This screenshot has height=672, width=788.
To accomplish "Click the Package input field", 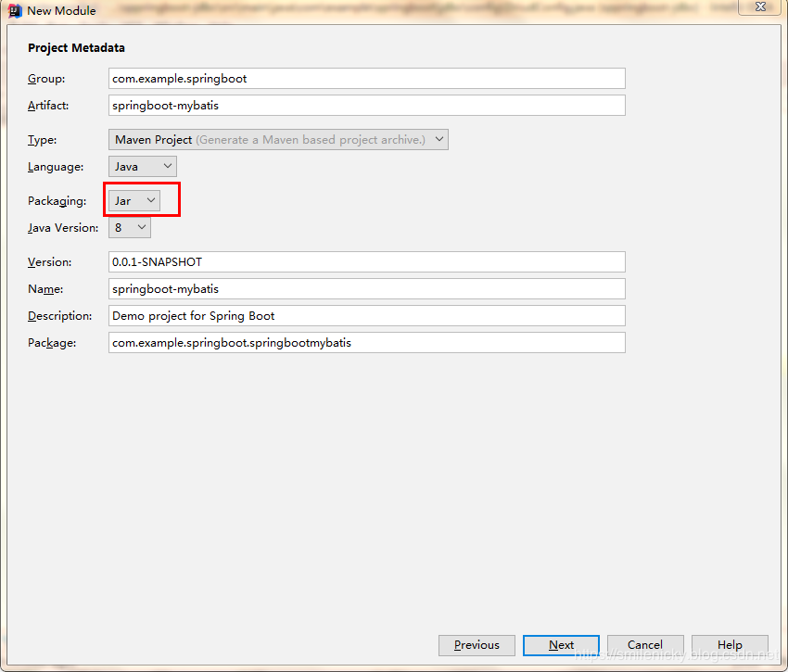I will [x=367, y=343].
